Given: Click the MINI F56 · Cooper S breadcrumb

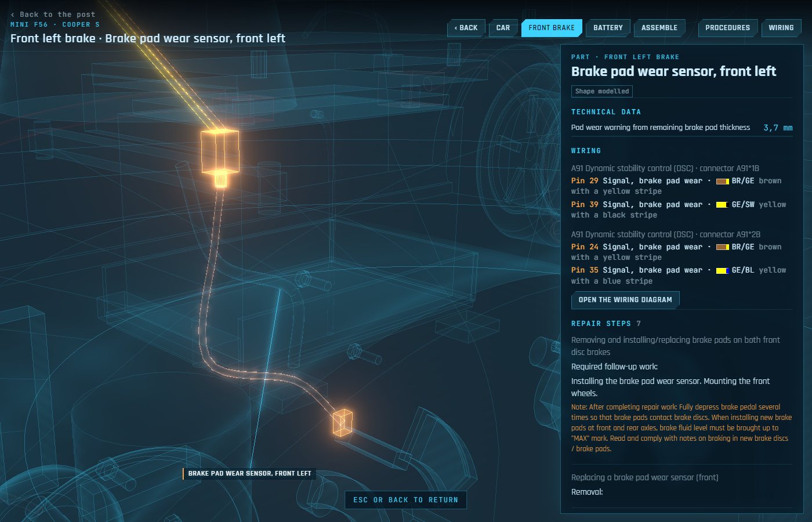Looking at the screenshot, I should point(55,25).
